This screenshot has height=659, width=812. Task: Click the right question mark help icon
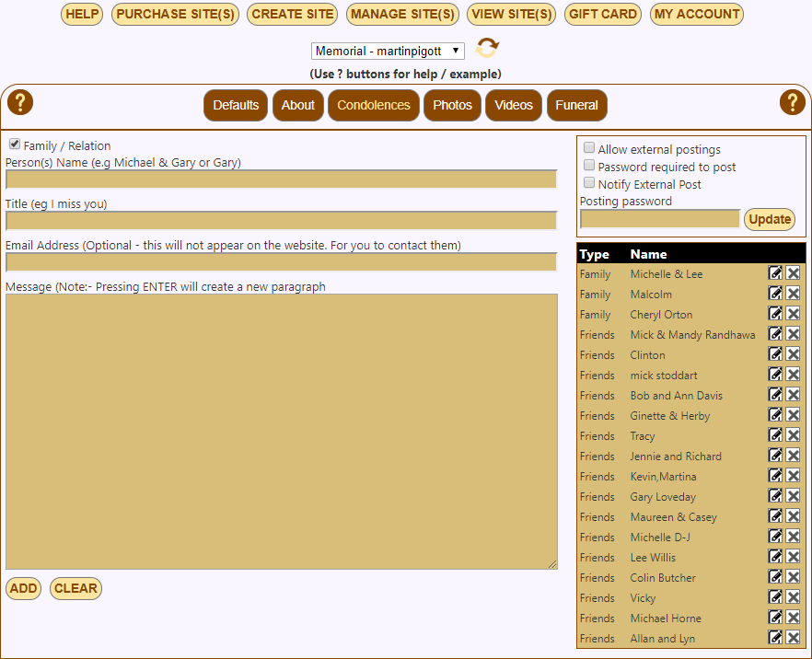click(x=792, y=103)
